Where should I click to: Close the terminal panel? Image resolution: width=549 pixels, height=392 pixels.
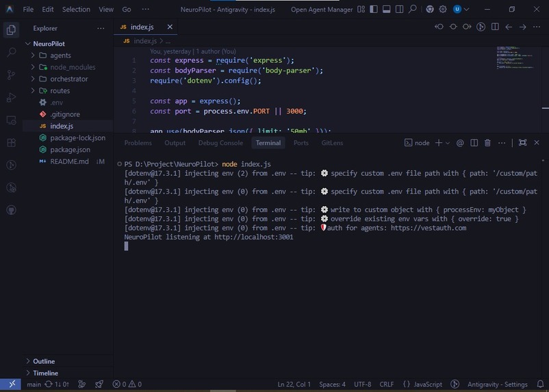(x=537, y=143)
